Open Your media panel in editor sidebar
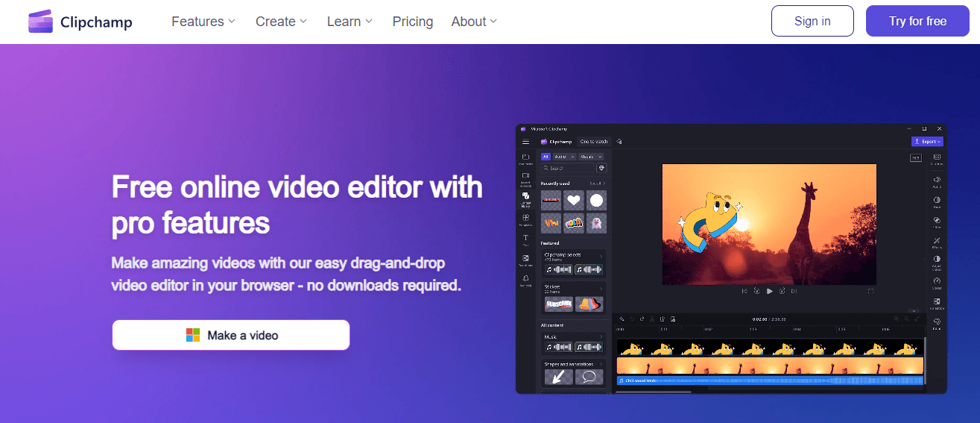 point(525,160)
